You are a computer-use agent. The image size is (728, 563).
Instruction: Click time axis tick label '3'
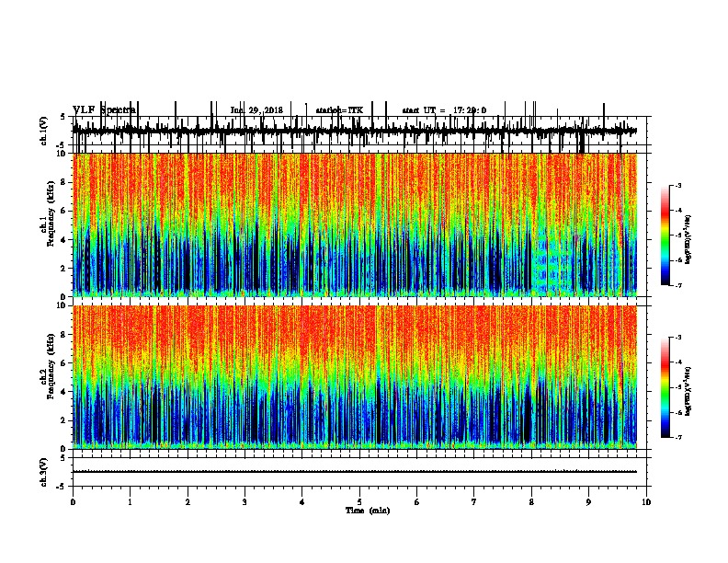(245, 502)
